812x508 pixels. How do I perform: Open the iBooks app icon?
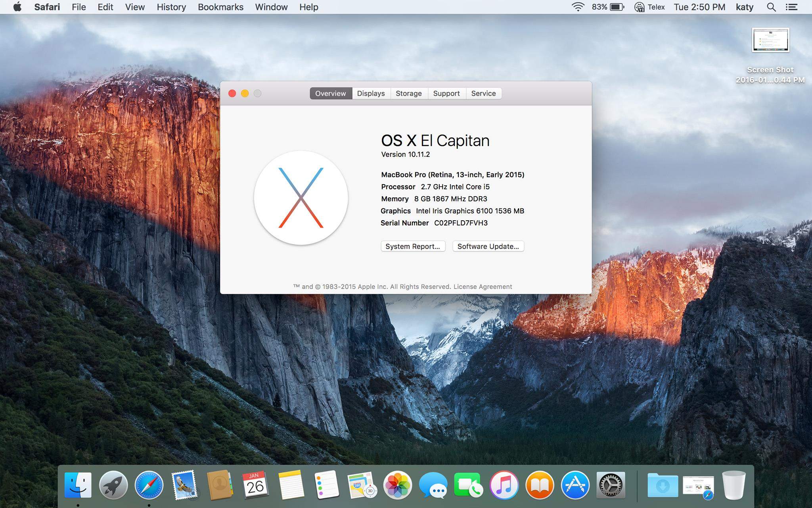point(540,485)
